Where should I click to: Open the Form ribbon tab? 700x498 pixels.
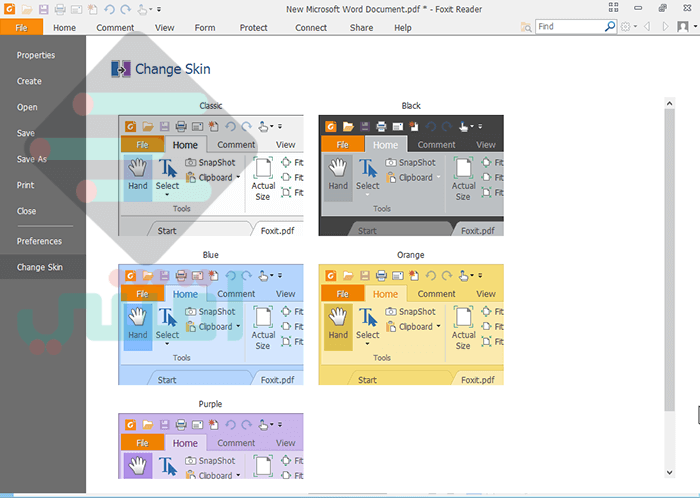click(205, 28)
